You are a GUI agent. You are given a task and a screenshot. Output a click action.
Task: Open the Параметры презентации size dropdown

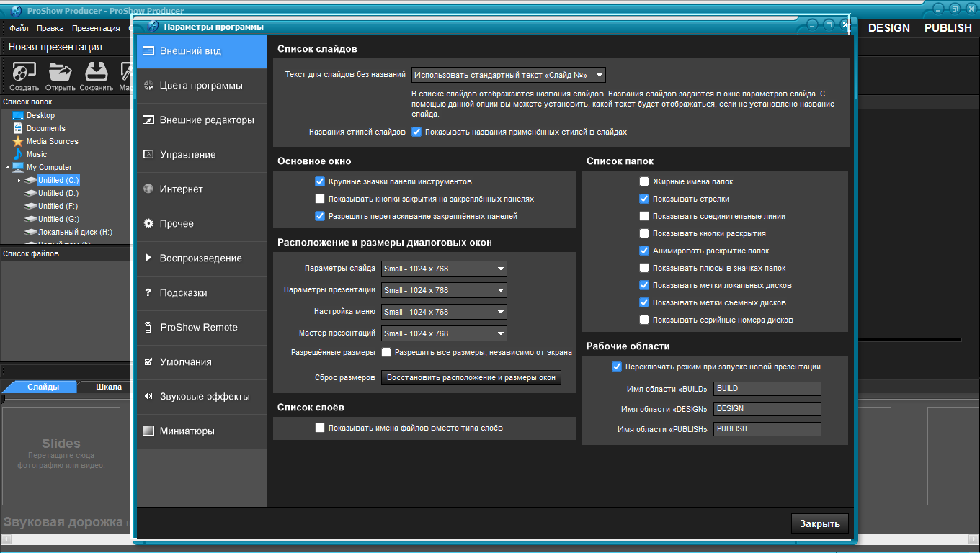click(x=444, y=290)
